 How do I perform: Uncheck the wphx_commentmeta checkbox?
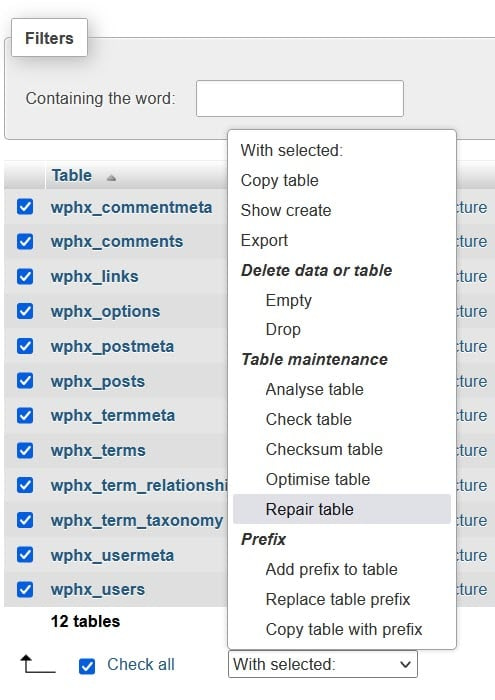(x=25, y=207)
